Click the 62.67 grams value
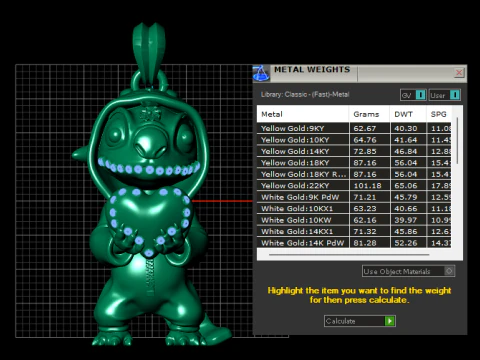The width and height of the screenshot is (480, 360). 365,128
